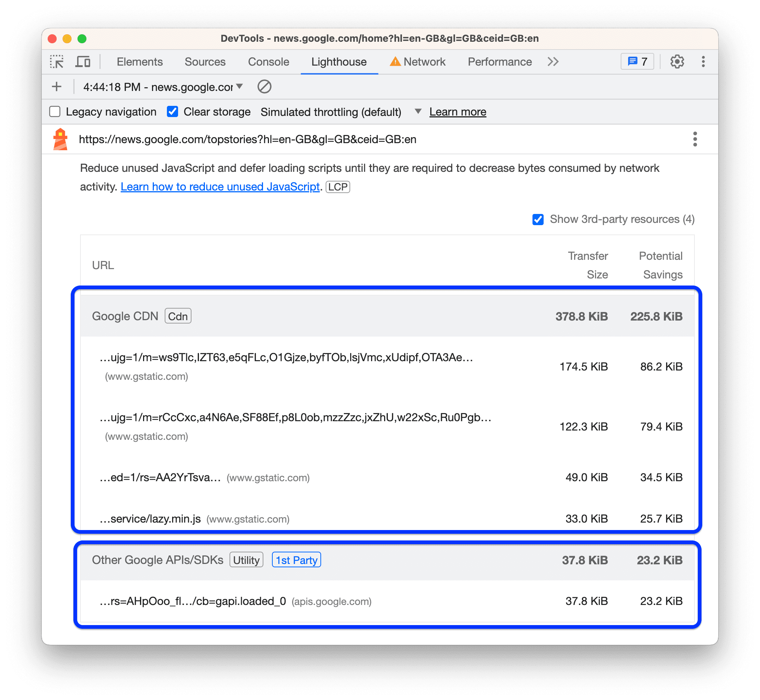This screenshot has width=760, height=700.
Task: Toggle the Legacy navigation checkbox
Action: (54, 111)
